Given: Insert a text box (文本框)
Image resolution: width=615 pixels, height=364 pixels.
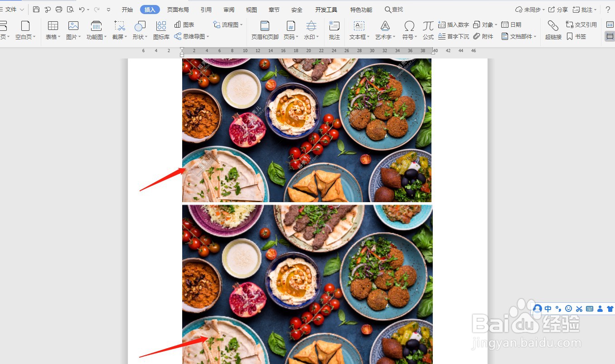Looking at the screenshot, I should click(359, 30).
